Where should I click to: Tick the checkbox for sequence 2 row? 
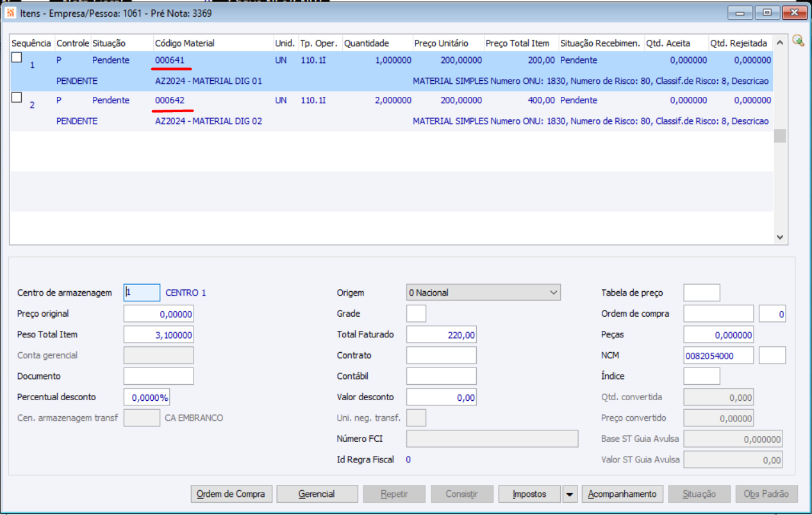(x=17, y=97)
